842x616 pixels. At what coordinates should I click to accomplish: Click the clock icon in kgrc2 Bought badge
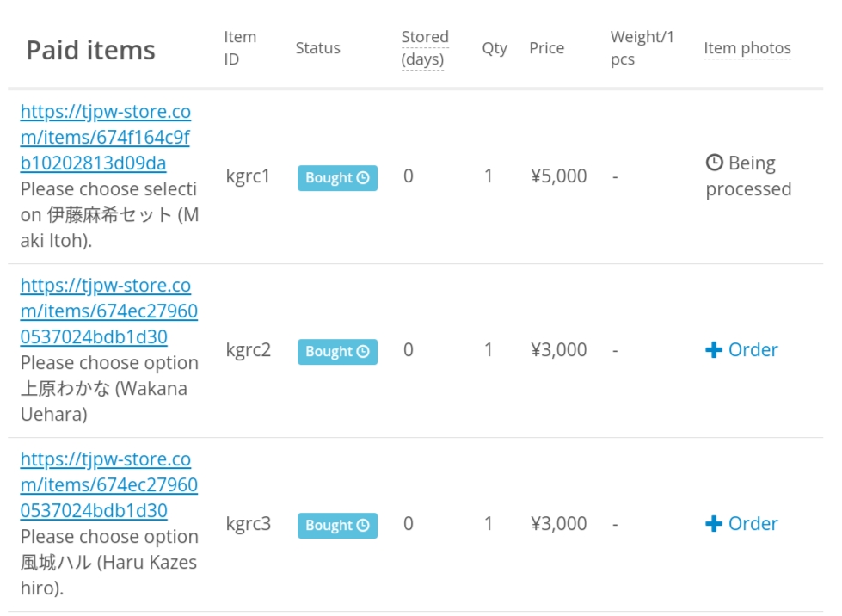[x=363, y=352]
